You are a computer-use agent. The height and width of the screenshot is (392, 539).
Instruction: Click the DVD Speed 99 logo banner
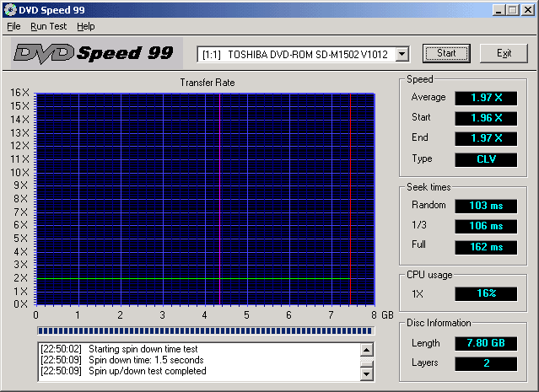click(x=94, y=53)
